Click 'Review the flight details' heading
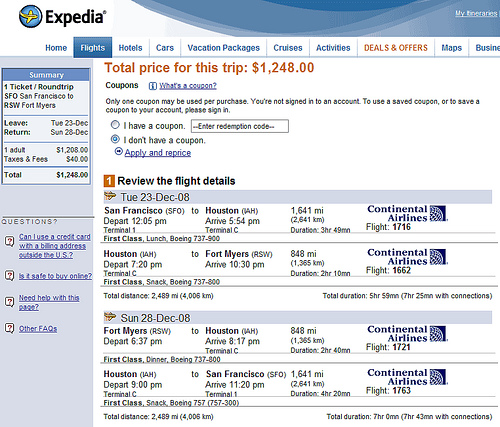 click(x=176, y=181)
